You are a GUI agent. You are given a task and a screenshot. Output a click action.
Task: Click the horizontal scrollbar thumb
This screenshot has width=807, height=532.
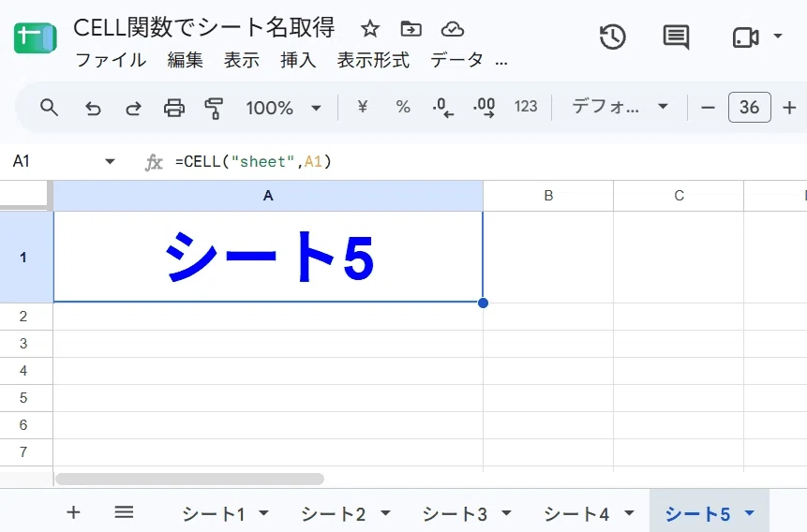tap(190, 479)
